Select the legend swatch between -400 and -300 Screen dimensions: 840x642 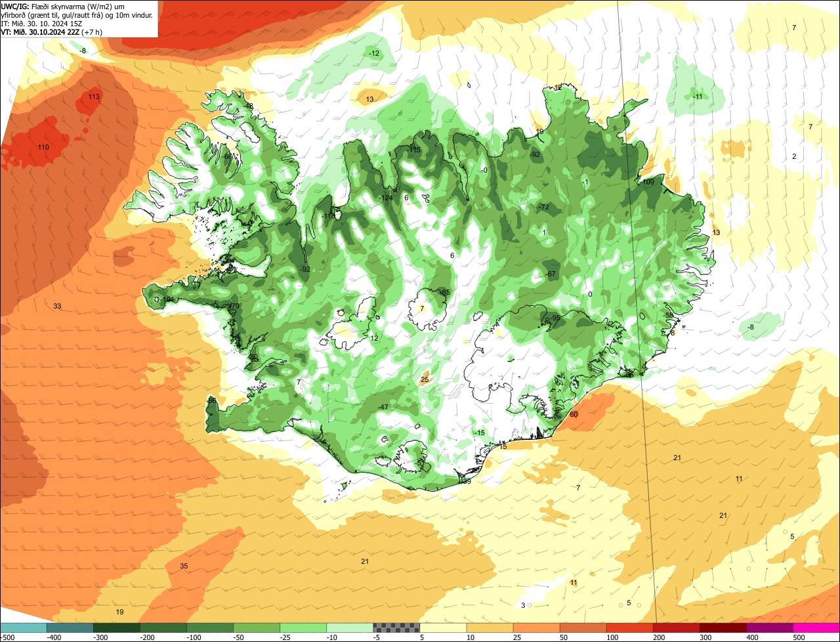tap(70, 628)
